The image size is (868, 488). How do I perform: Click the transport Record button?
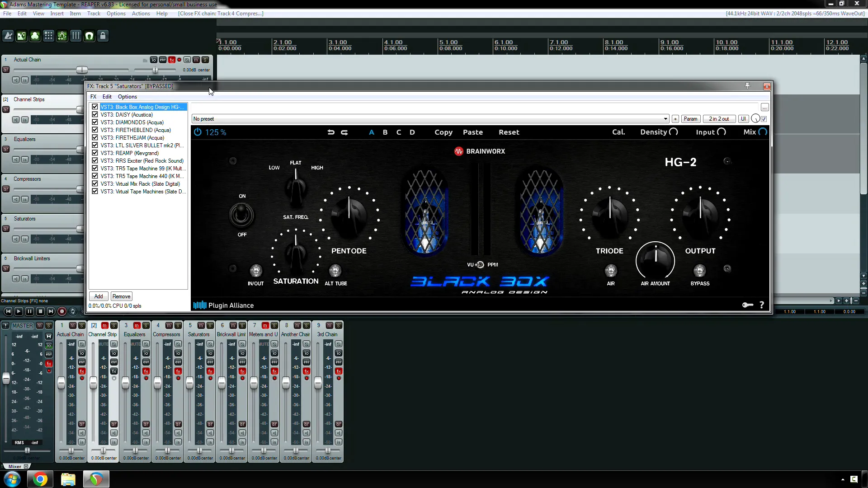pyautogui.click(x=62, y=311)
